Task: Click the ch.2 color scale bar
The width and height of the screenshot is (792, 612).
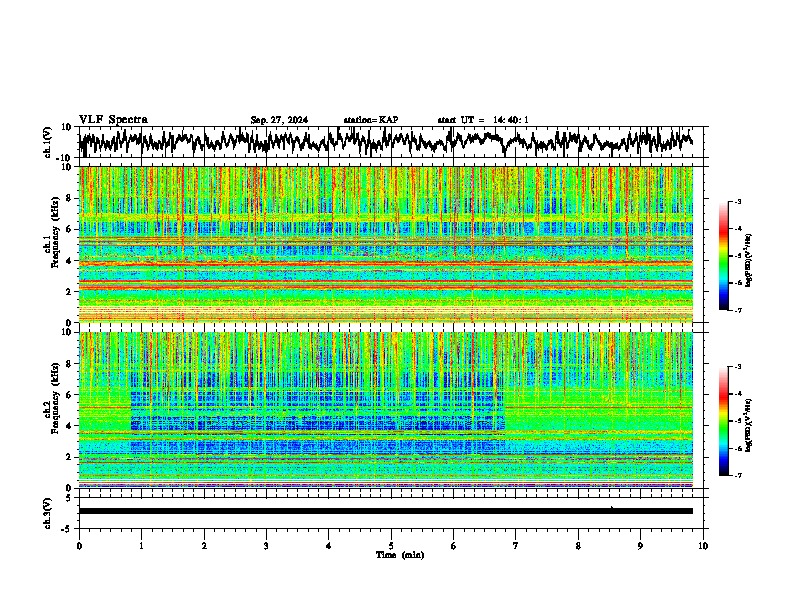Action: point(724,421)
